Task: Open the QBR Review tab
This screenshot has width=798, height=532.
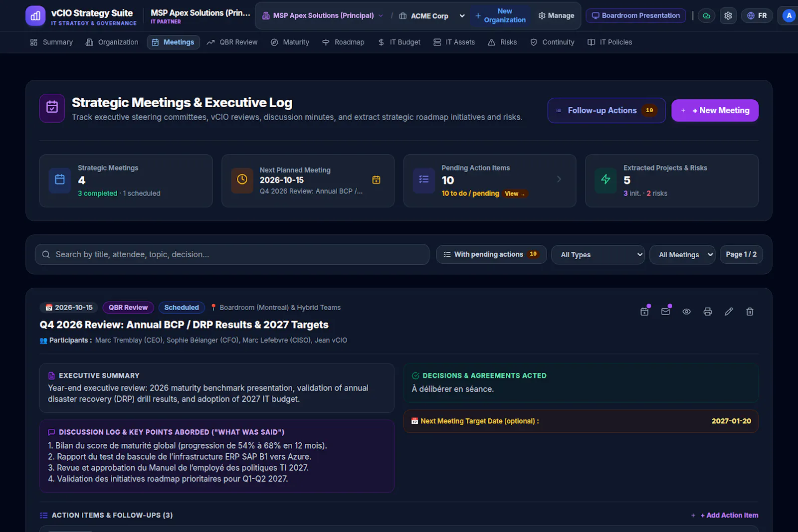Action: 232,42
